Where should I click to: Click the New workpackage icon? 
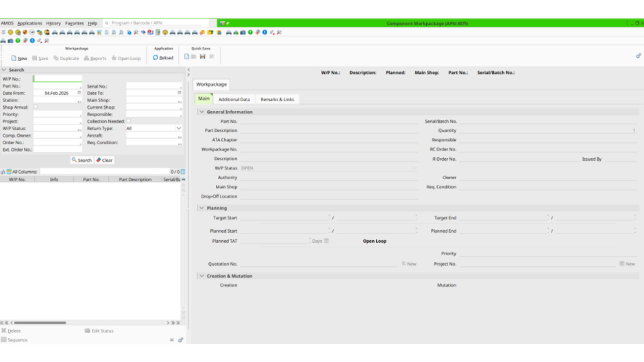[14, 58]
